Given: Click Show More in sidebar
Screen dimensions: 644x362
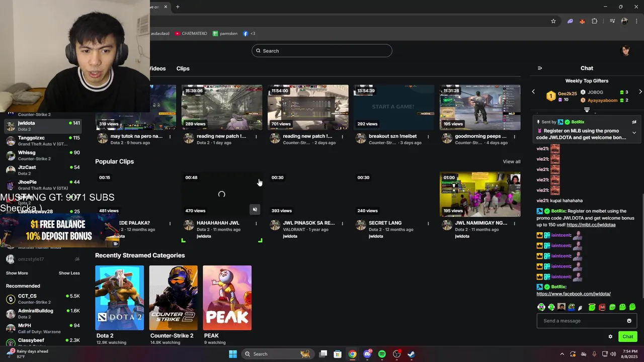Looking at the screenshot, I should [17, 273].
